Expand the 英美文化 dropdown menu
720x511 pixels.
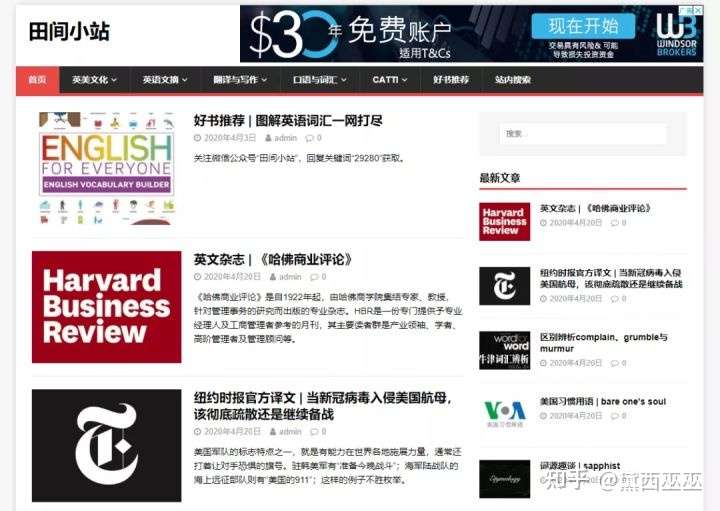pyautogui.click(x=94, y=80)
